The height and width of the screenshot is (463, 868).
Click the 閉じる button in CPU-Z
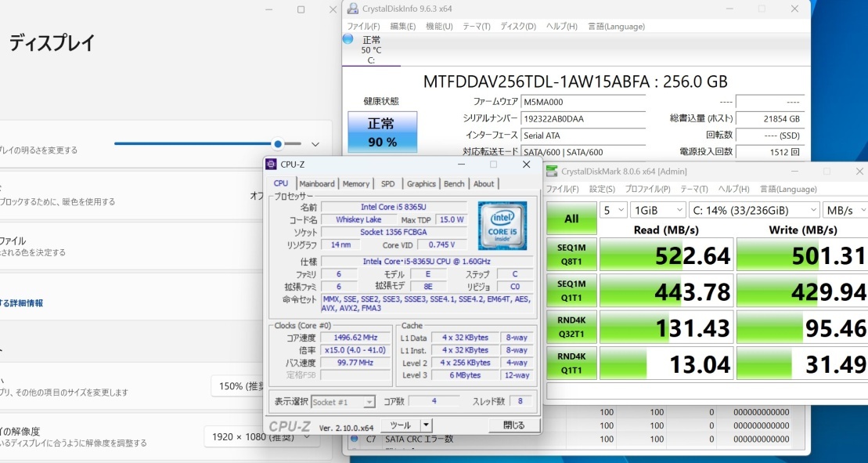coord(513,425)
